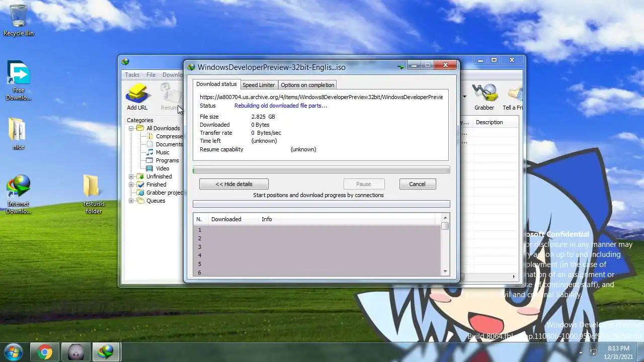
Task: Open the File menu in IDM window
Action: click(151, 75)
